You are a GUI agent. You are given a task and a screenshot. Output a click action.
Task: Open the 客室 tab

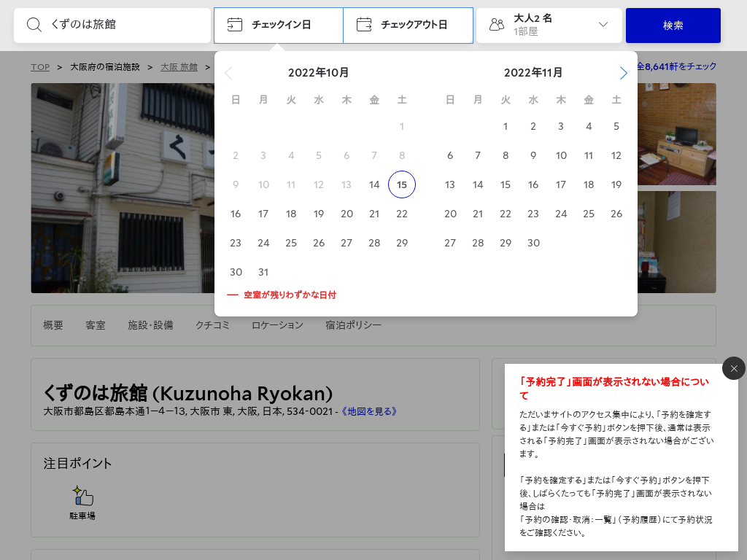point(96,325)
